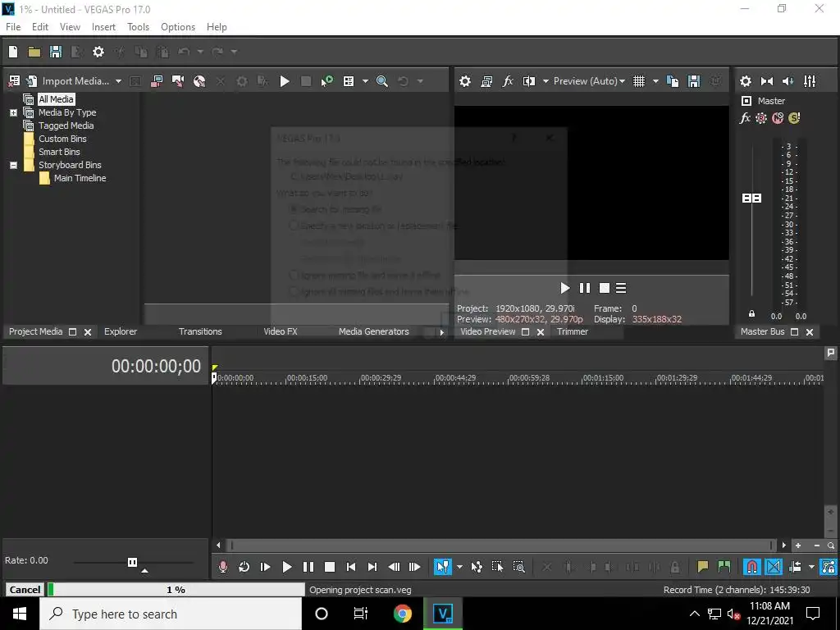Screen dimensions: 840x630
Task: Open overlays dropdown arrow beside grid
Action: coord(655,81)
